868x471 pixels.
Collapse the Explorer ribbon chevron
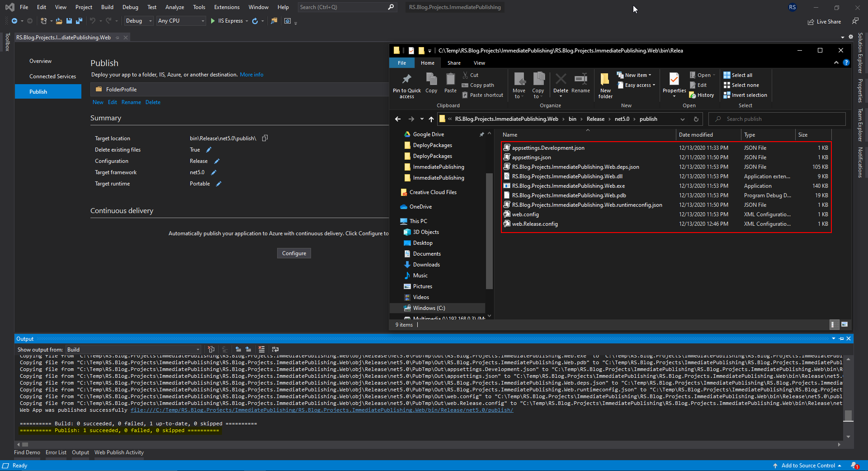836,63
